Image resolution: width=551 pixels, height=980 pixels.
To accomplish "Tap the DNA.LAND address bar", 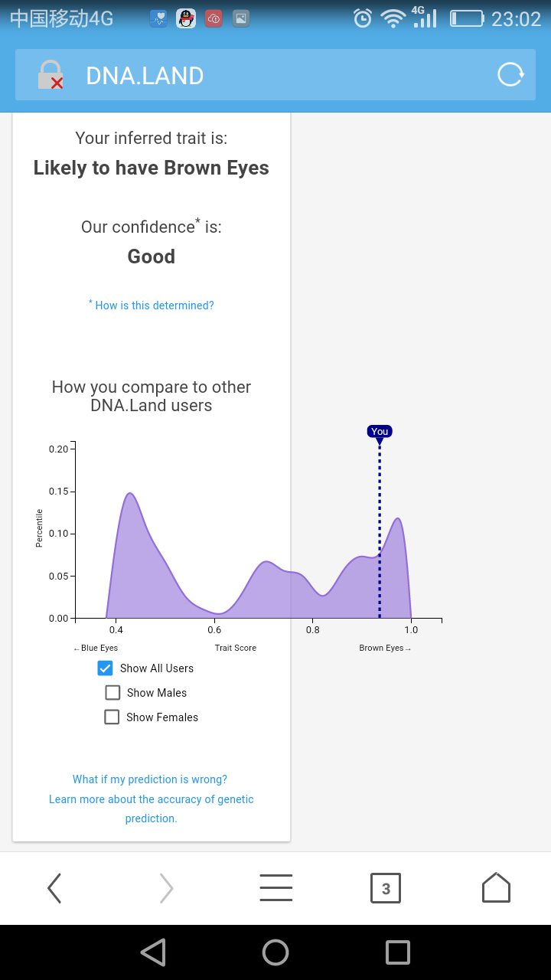I will 275,75.
